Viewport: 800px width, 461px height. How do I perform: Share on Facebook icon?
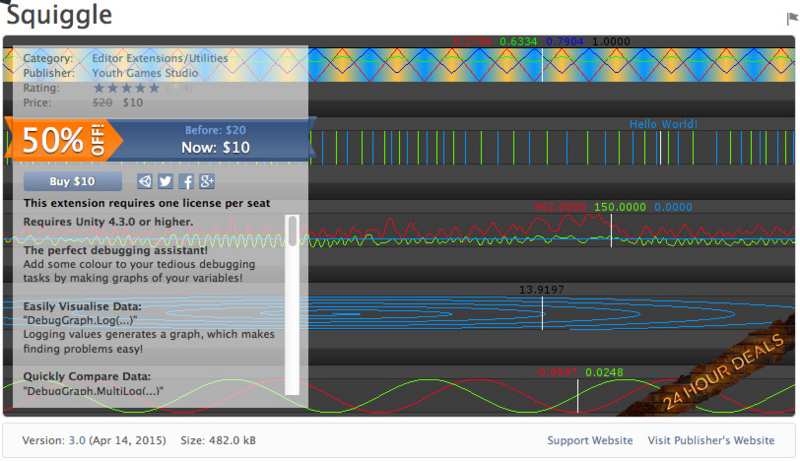[186, 181]
